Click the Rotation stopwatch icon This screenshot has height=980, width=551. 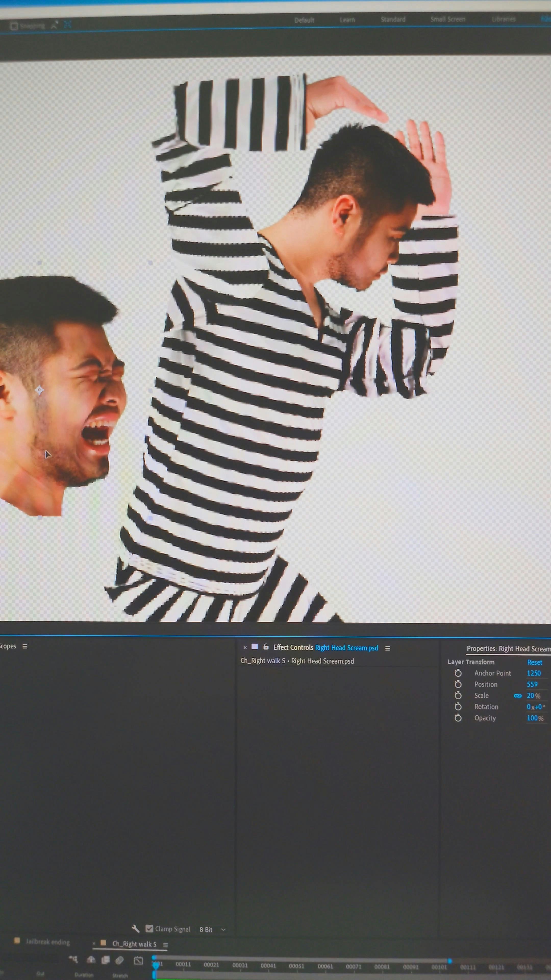458,706
